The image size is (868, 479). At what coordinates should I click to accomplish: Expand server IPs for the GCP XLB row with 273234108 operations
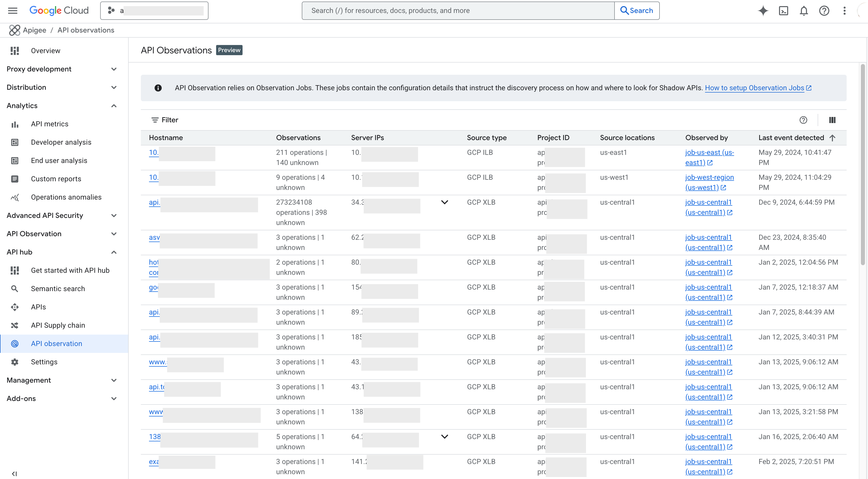pyautogui.click(x=444, y=202)
